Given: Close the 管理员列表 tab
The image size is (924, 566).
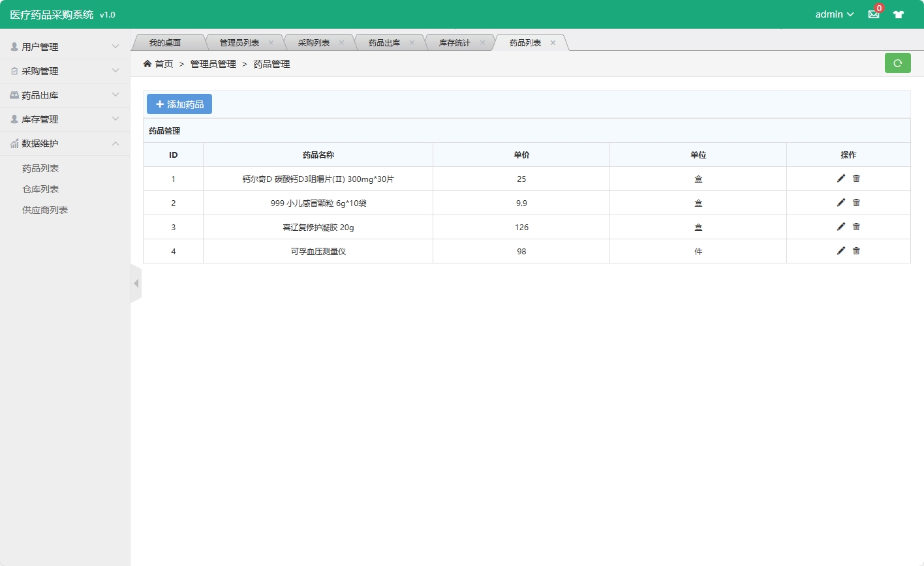Looking at the screenshot, I should pyautogui.click(x=271, y=43).
